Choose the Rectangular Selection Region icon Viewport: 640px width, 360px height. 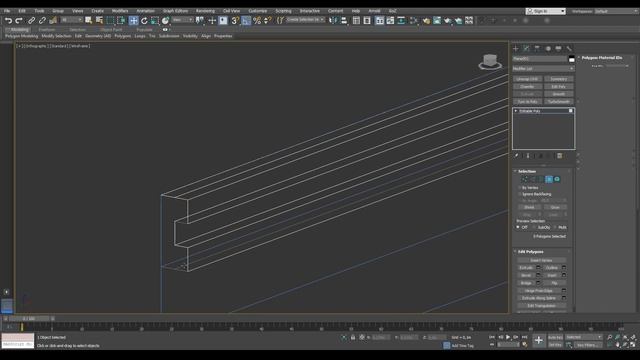click(x=110, y=20)
